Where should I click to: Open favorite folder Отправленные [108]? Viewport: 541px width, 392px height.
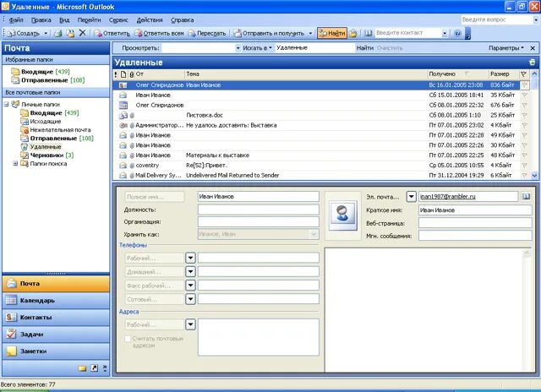[52, 80]
